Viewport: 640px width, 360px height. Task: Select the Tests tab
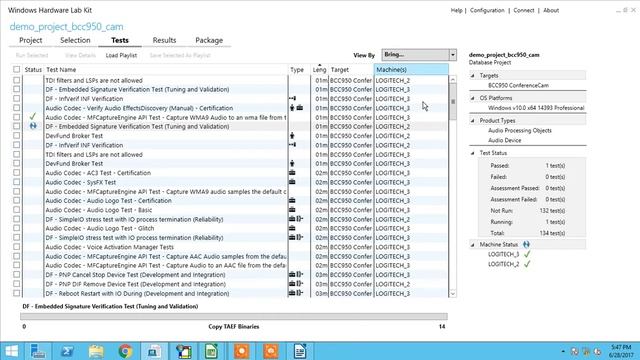(x=120, y=40)
